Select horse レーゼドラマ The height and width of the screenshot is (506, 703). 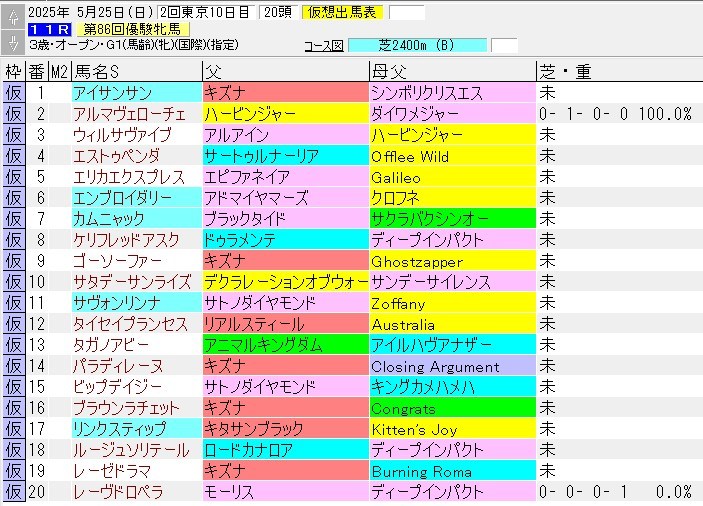(x=137, y=471)
